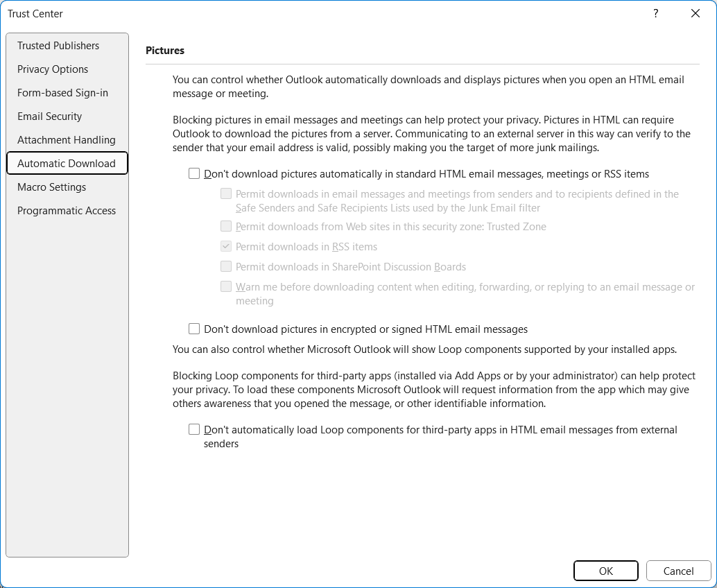The width and height of the screenshot is (717, 588).
Task: Toggle permit downloads in RSS items
Action: [226, 246]
